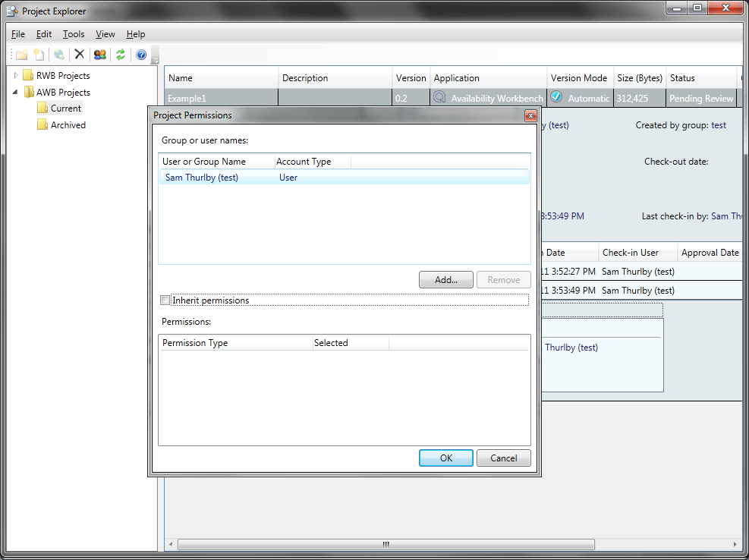Click the black X delete icon

[79, 55]
